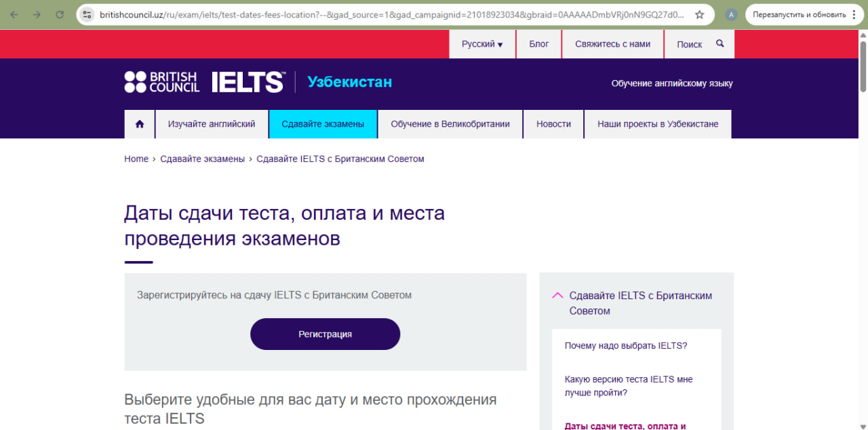
Task: Open Обучение в Великобритании menu item
Action: coord(450,124)
